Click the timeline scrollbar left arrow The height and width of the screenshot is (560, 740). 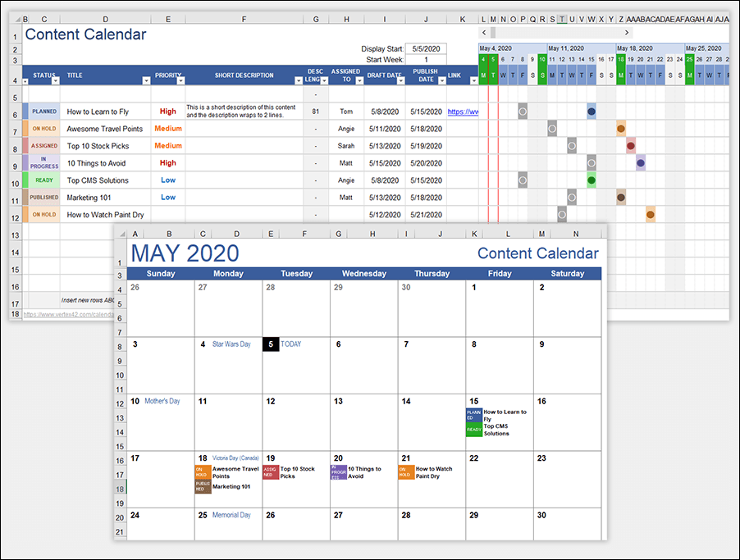(x=484, y=33)
